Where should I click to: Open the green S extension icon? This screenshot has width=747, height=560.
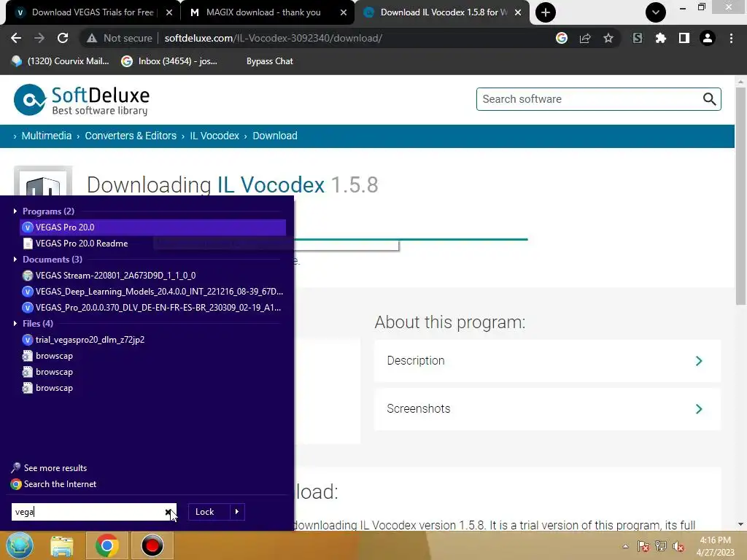tap(638, 38)
